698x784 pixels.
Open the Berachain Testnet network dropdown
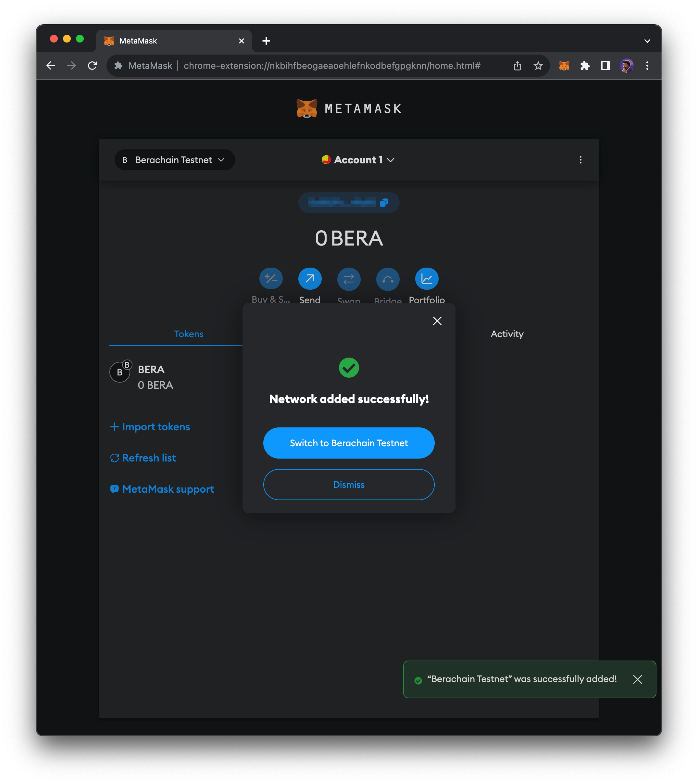(x=175, y=160)
